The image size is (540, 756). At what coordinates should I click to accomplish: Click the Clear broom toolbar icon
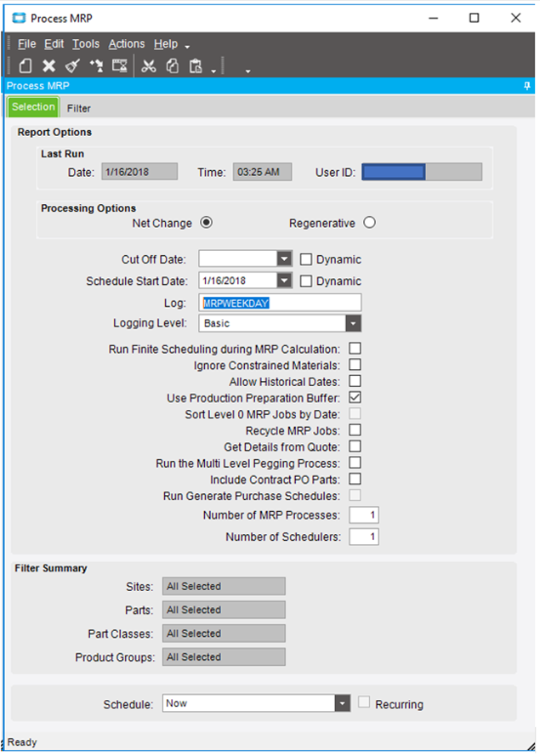click(x=73, y=65)
